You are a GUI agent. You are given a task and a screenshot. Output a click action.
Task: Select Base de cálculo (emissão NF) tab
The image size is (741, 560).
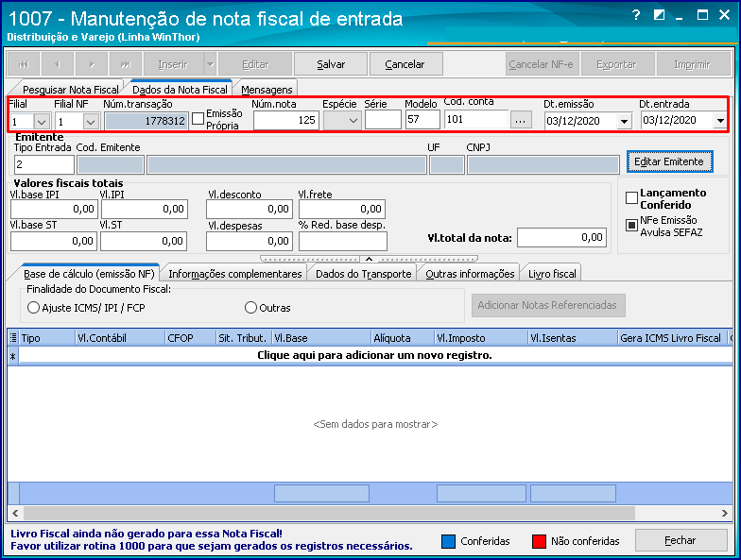(89, 274)
